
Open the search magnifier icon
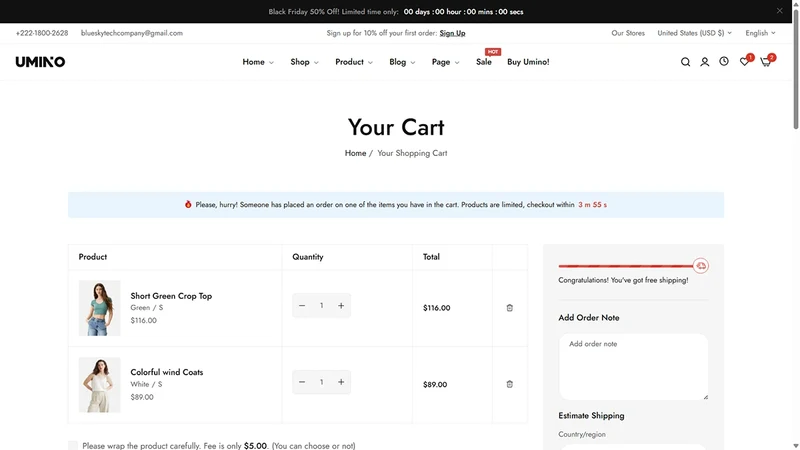point(685,62)
